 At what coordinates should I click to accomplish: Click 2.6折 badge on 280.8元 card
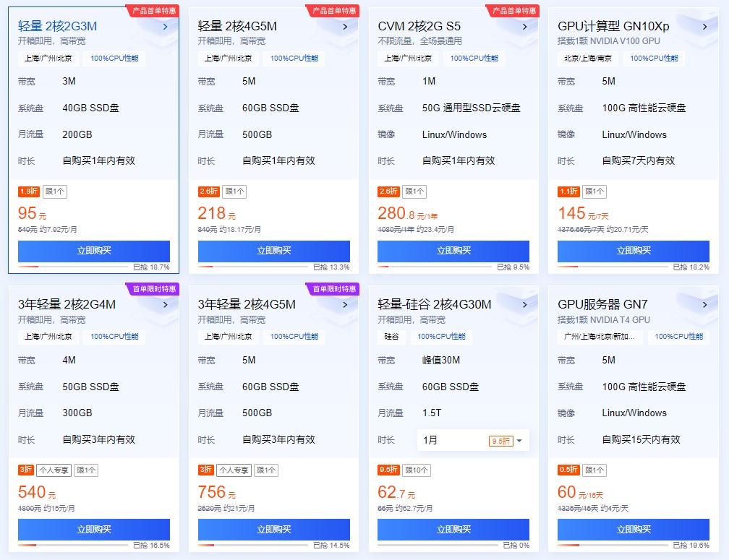point(388,191)
